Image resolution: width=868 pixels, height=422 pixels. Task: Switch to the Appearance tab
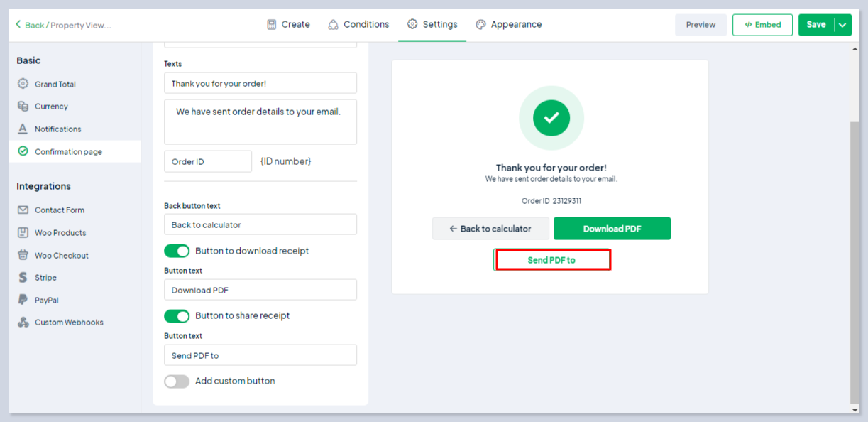coord(508,25)
